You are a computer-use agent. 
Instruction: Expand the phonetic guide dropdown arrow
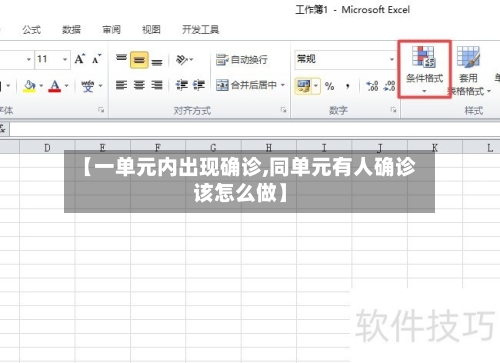[100, 86]
